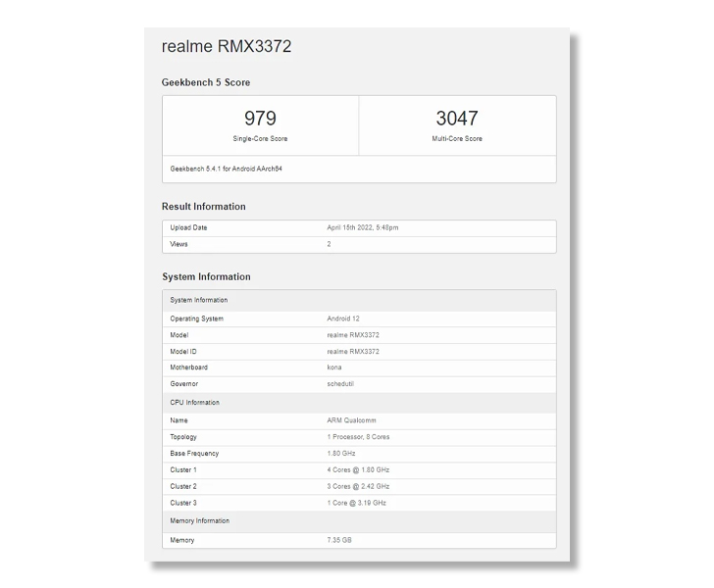Image resolution: width=714 pixels, height=588 pixels.
Task: Select the 1.80 GHz base frequency value
Action: (341, 454)
